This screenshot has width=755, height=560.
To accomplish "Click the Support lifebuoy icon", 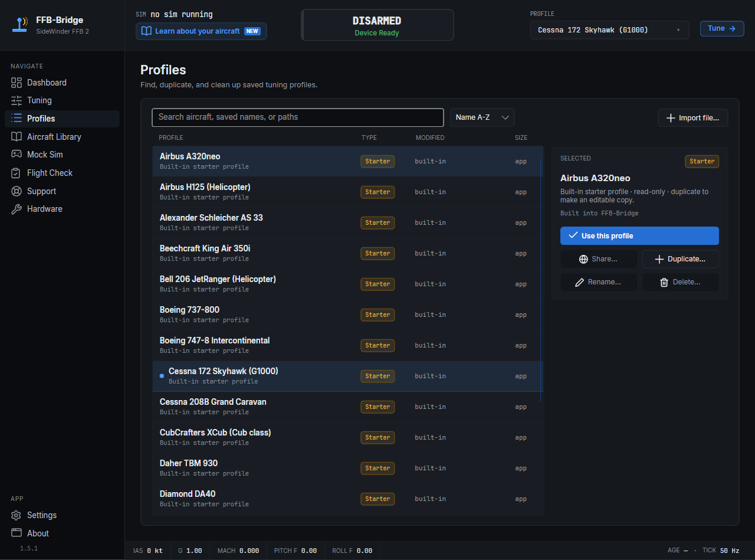I will pyautogui.click(x=17, y=191).
